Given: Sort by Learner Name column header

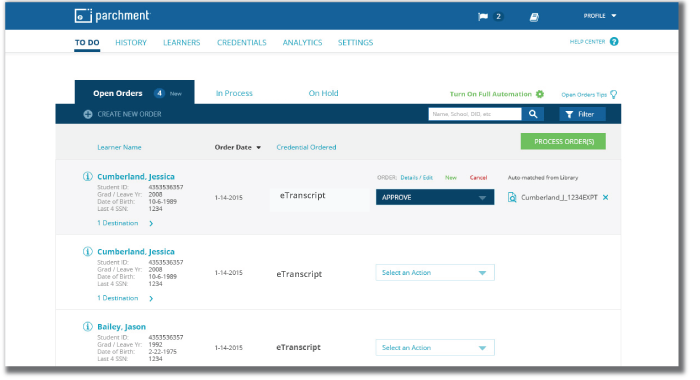Looking at the screenshot, I should (x=119, y=147).
